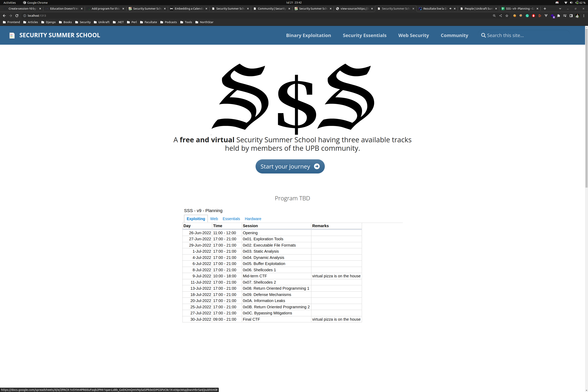Screen dimensions: 588x392
Task: Open the tab search dropdown chevron
Action: tap(560, 8)
